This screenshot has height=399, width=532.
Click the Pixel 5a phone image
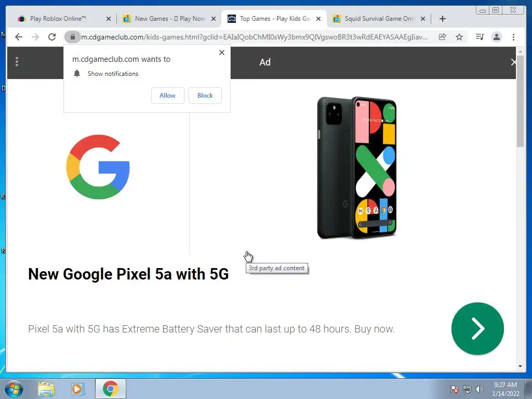[356, 168]
